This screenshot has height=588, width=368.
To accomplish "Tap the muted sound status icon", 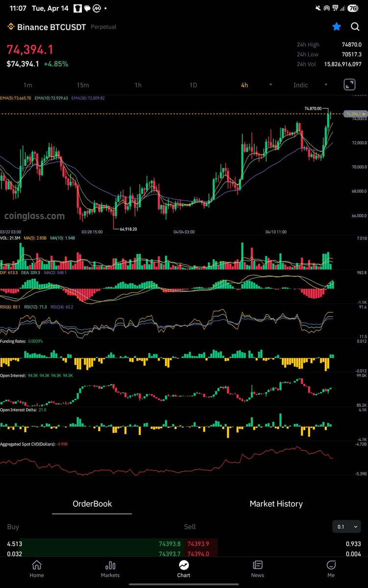I will pyautogui.click(x=317, y=8).
